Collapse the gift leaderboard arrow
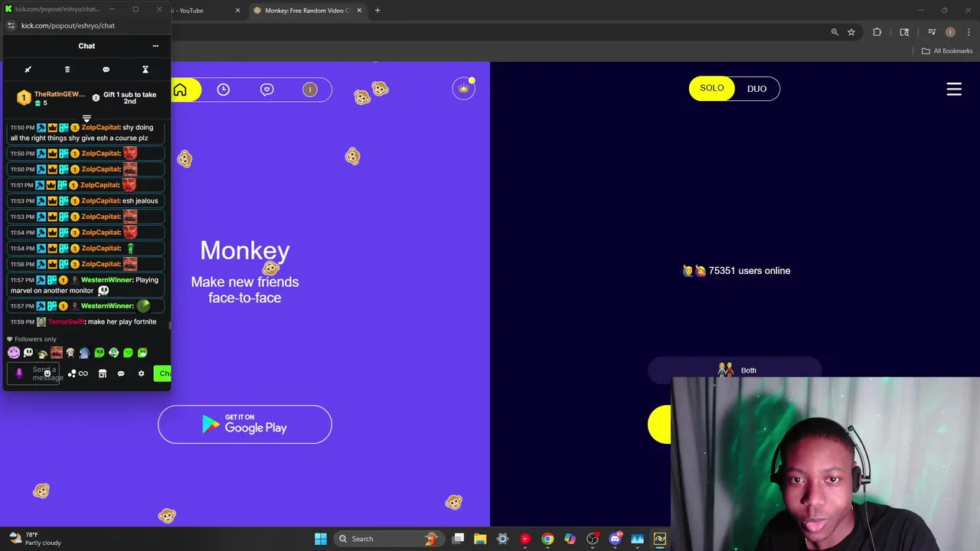 87,119
